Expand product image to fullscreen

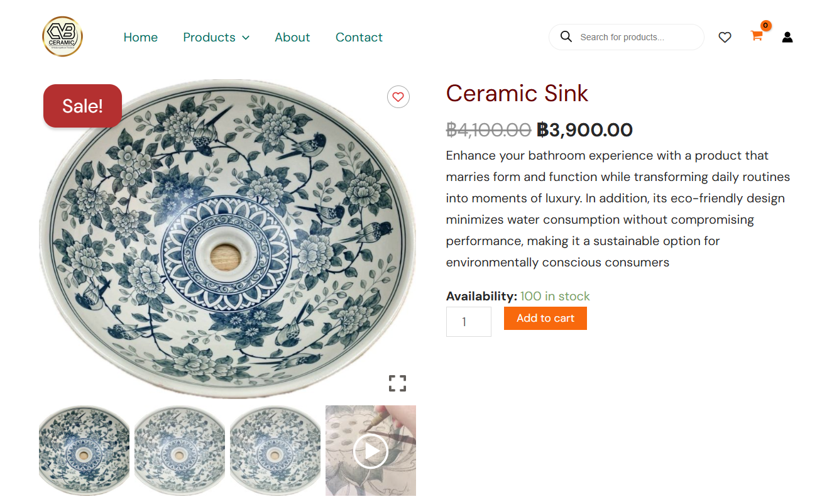click(397, 383)
